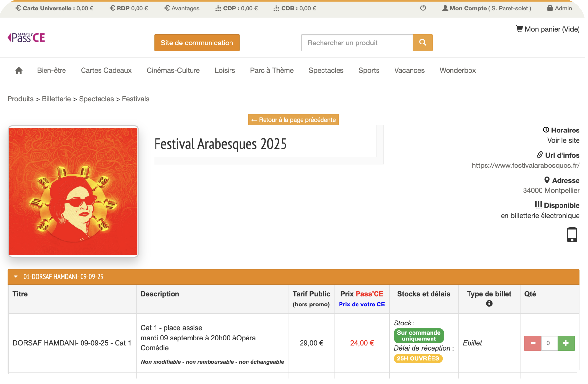The height and width of the screenshot is (384, 588).
Task: Click the Site de communication button
Action: pyautogui.click(x=197, y=43)
